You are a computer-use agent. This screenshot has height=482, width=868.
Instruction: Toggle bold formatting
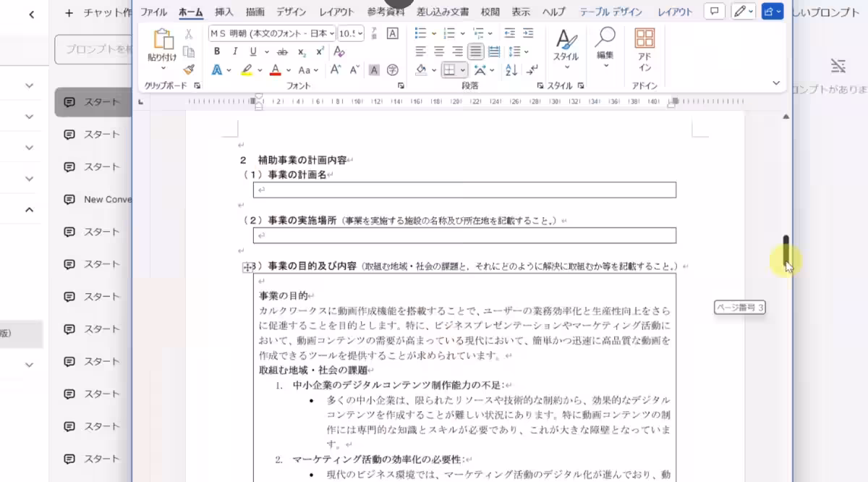point(217,51)
